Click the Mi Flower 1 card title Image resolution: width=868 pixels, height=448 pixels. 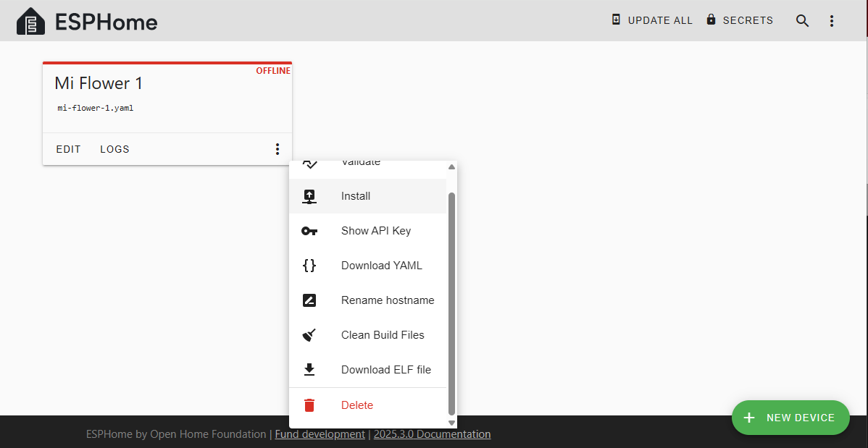tap(99, 83)
